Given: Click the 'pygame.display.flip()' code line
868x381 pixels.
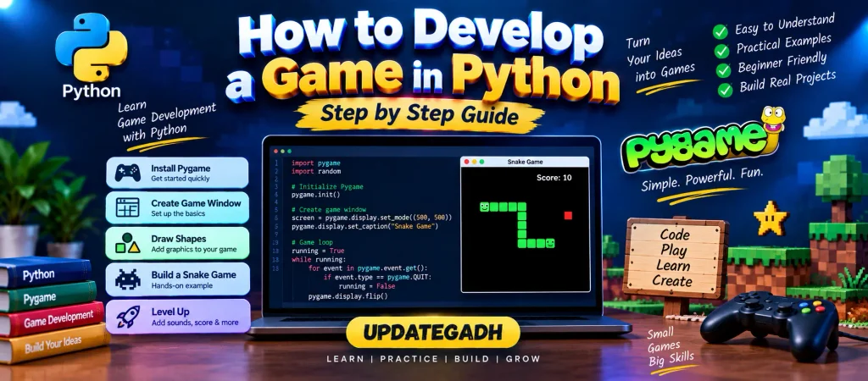Looking at the screenshot, I should point(348,296).
